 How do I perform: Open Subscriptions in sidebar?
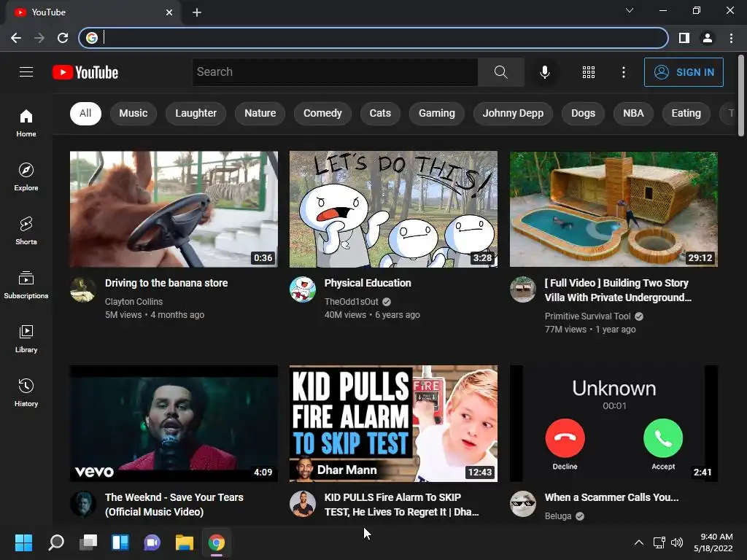click(26, 285)
